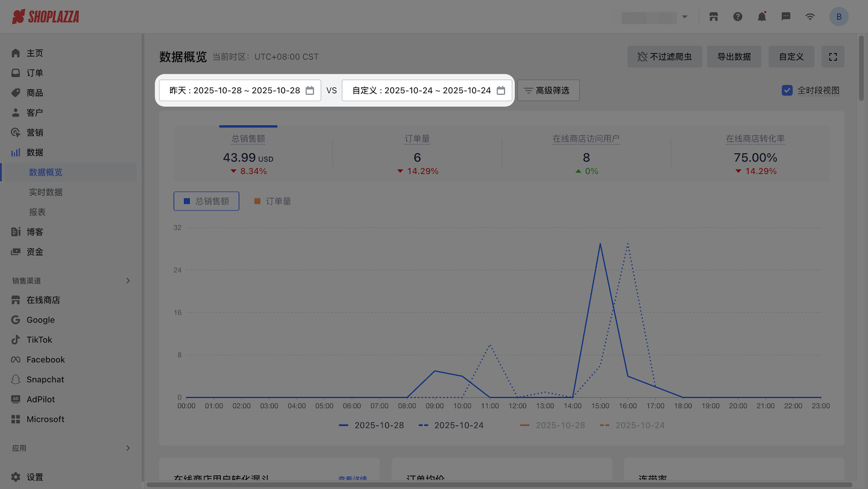The width and height of the screenshot is (868, 489).
Task: Click the wifi network status icon
Action: [x=810, y=17]
